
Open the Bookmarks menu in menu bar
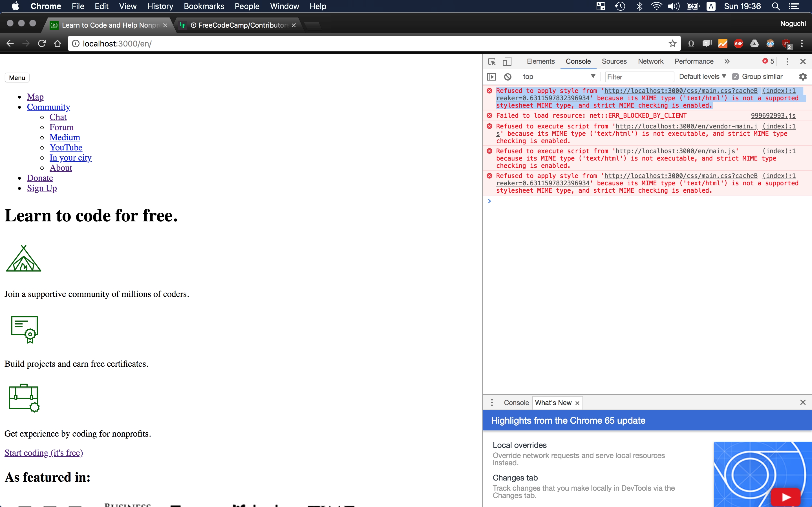(x=204, y=6)
